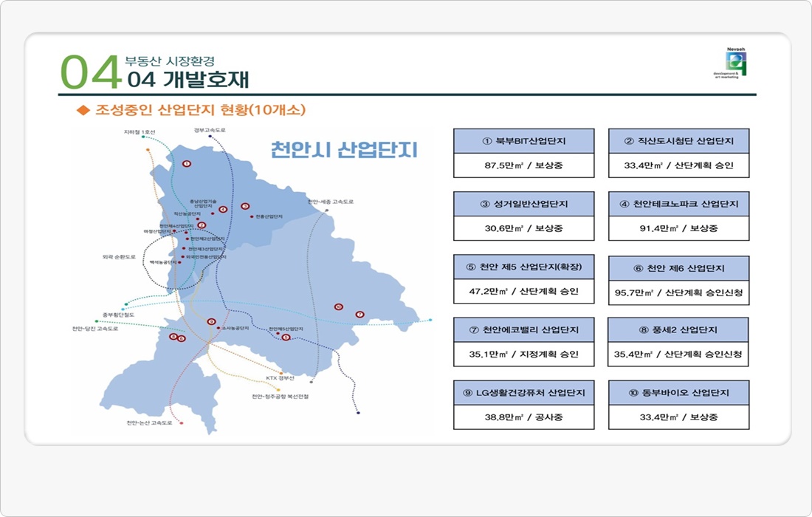
Task: Select map marker 8 in southwest cluster
Action: point(173,336)
